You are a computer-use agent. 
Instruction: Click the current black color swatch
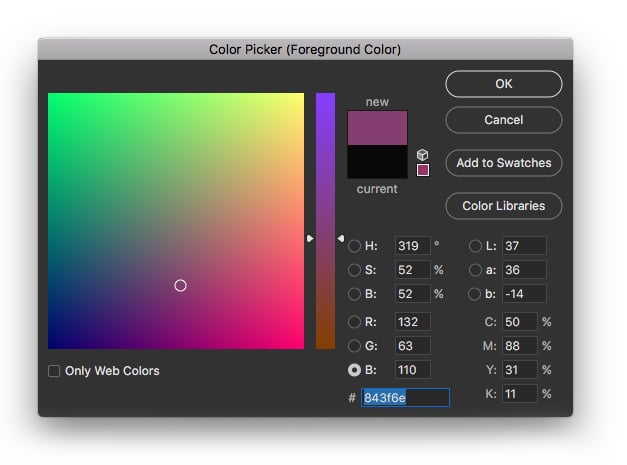(377, 162)
